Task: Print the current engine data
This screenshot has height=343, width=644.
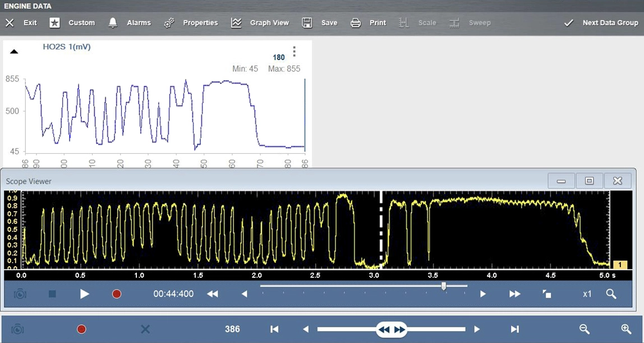Action: (x=368, y=23)
